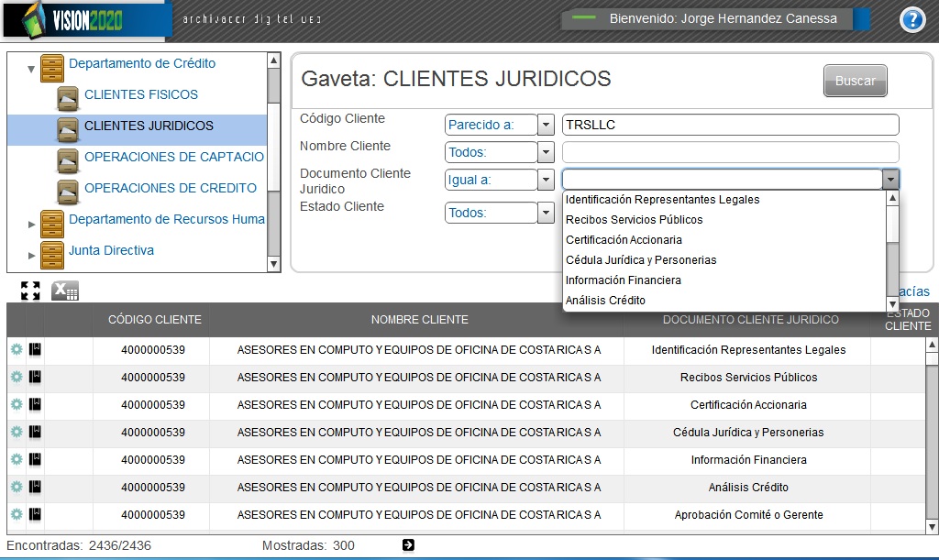Open document icon in Identificación Representantes Legales row

[36, 349]
